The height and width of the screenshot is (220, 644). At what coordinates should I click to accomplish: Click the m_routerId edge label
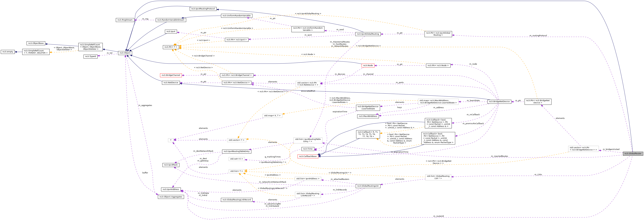pos(439,216)
